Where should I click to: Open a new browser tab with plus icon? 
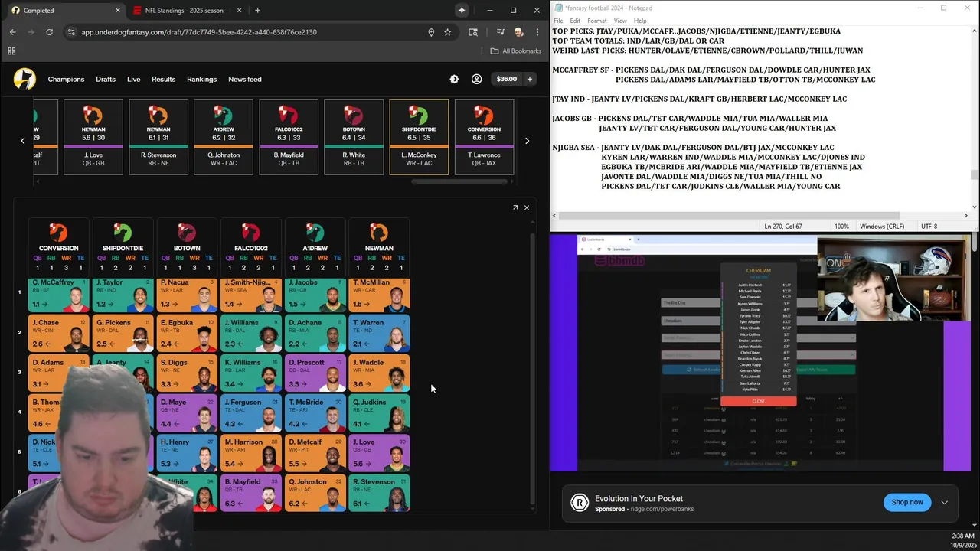[257, 10]
